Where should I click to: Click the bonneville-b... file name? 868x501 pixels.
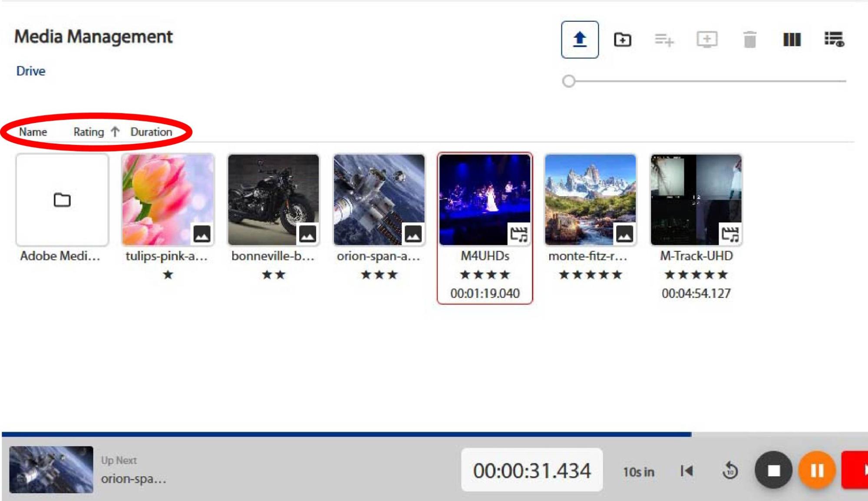pyautogui.click(x=273, y=256)
